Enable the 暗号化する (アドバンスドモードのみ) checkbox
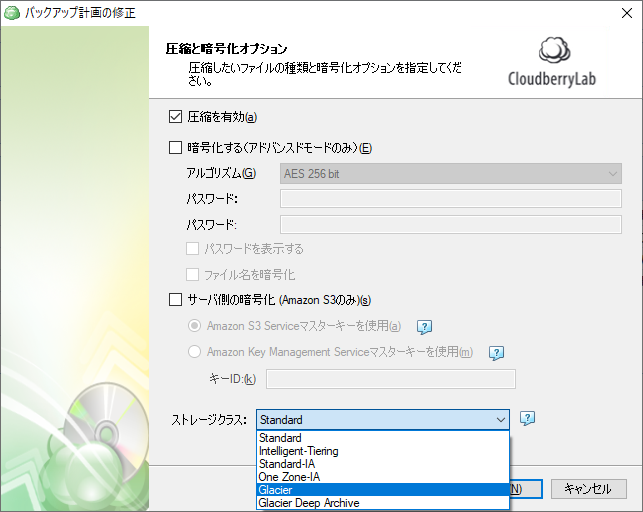The image size is (643, 512). 176,148
